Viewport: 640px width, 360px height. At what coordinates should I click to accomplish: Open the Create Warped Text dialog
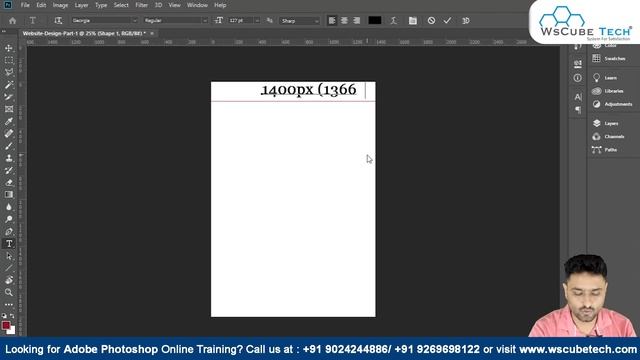393,20
